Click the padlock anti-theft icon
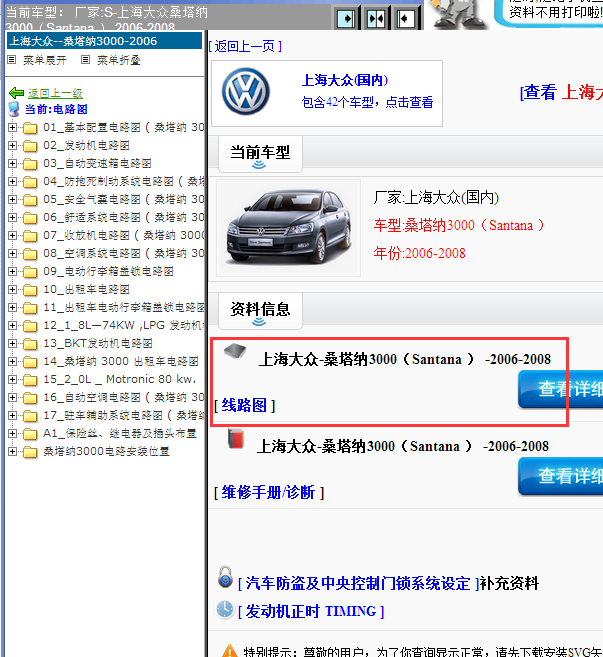 point(225,577)
